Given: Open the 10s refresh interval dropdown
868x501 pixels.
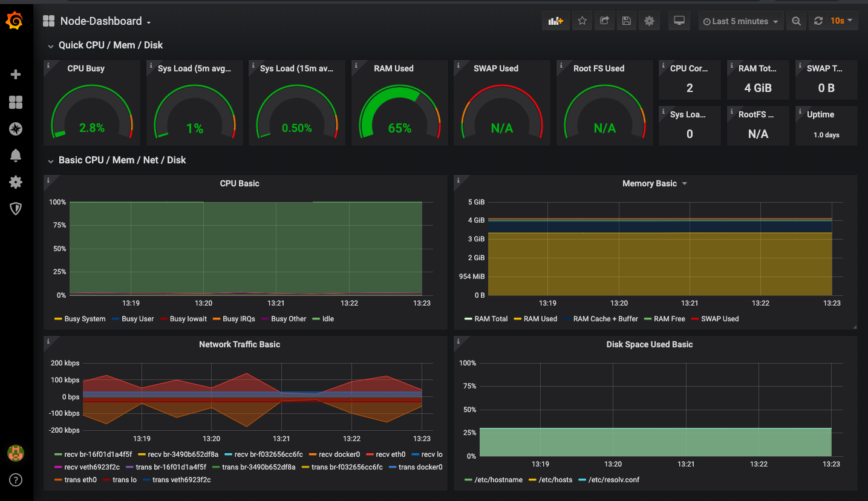Looking at the screenshot, I should [841, 21].
